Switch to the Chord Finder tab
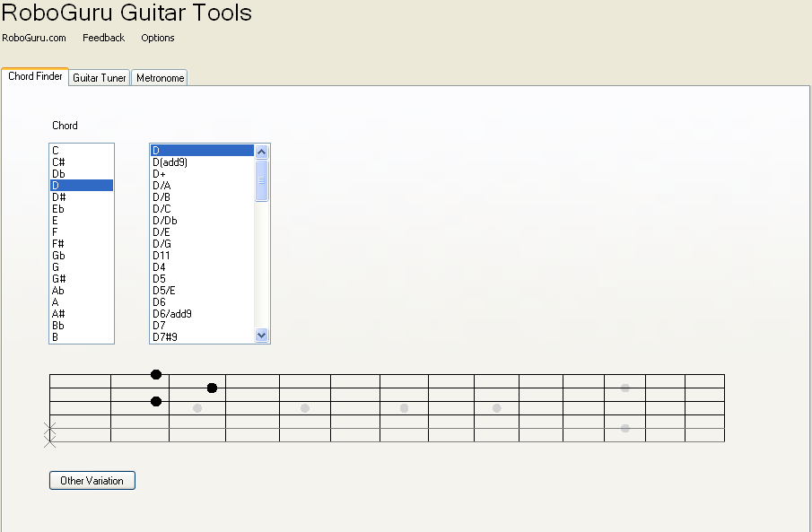The width and height of the screenshot is (812, 532). [35, 76]
